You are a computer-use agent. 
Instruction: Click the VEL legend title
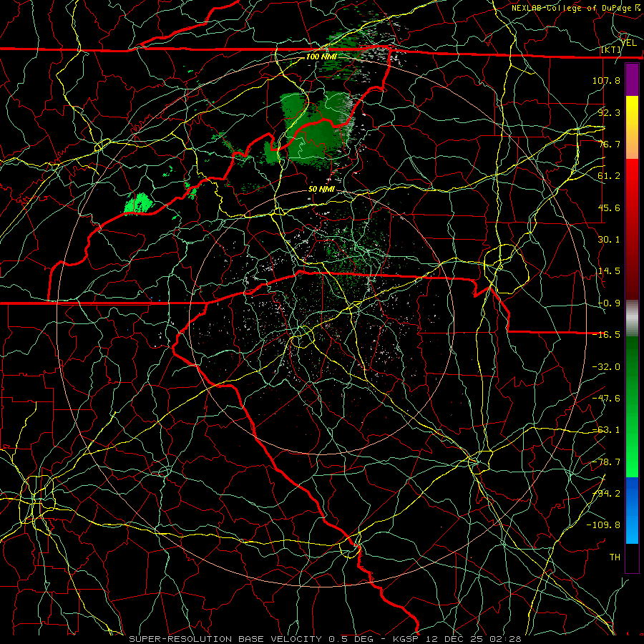pyautogui.click(x=629, y=43)
